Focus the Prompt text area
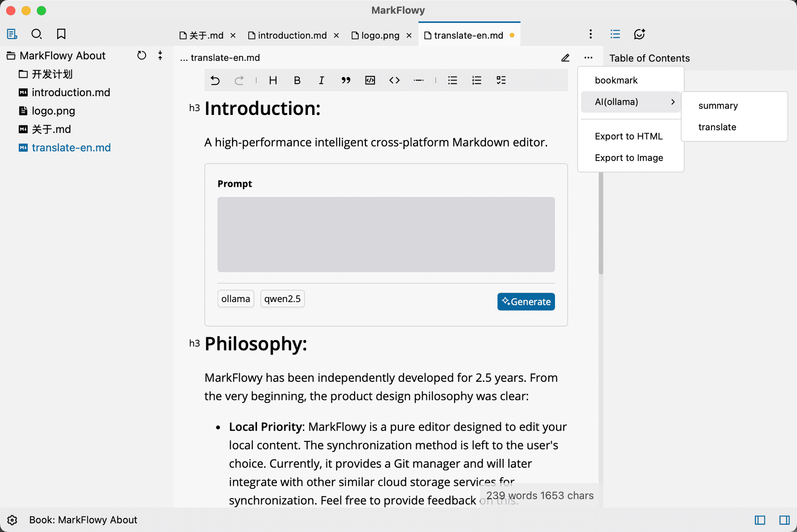The height and width of the screenshot is (532, 797). 386,234
